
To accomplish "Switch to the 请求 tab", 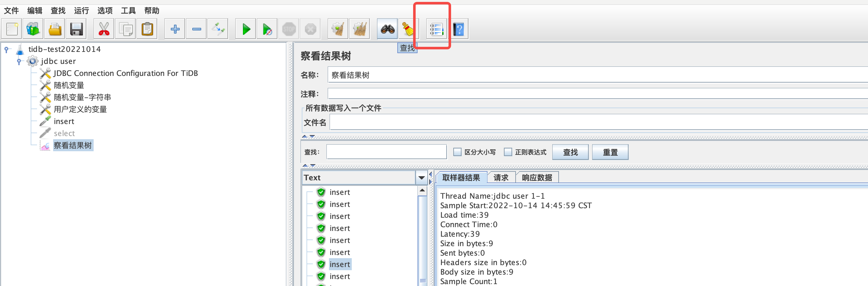I will [x=501, y=177].
